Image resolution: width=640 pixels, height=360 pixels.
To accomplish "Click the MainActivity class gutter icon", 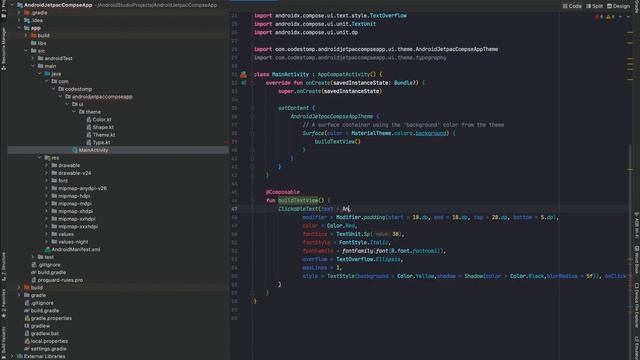I will coord(244,74).
